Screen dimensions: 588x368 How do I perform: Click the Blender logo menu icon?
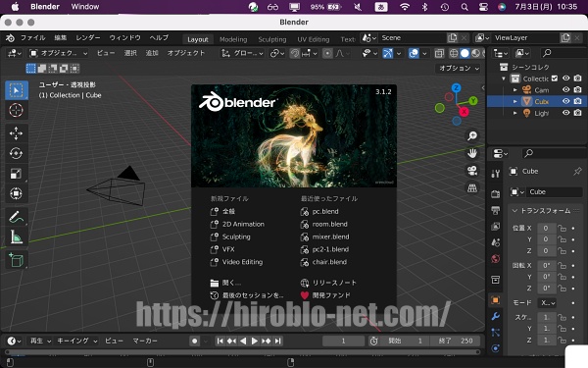click(x=10, y=38)
